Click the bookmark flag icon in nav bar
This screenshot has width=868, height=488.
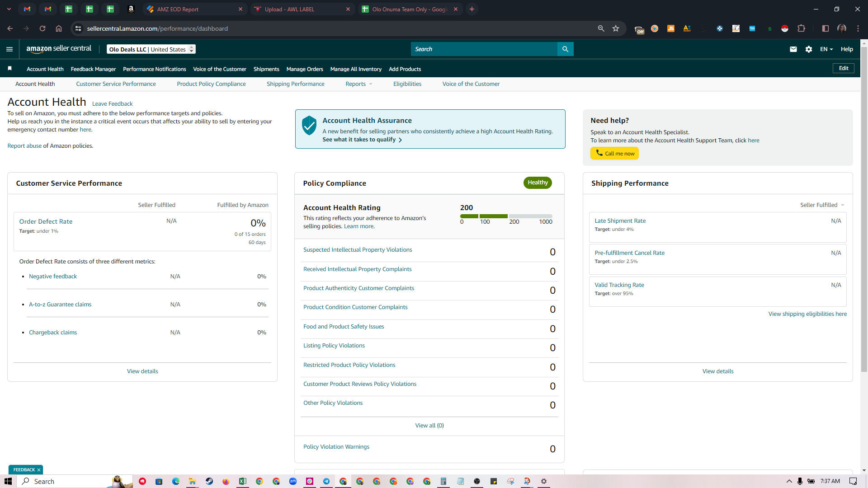(x=10, y=69)
